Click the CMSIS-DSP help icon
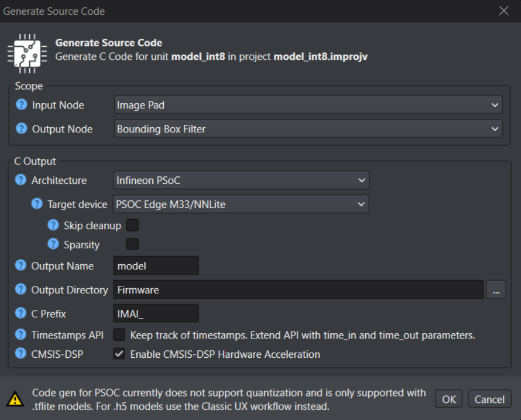The image size is (521, 420). pyautogui.click(x=21, y=354)
